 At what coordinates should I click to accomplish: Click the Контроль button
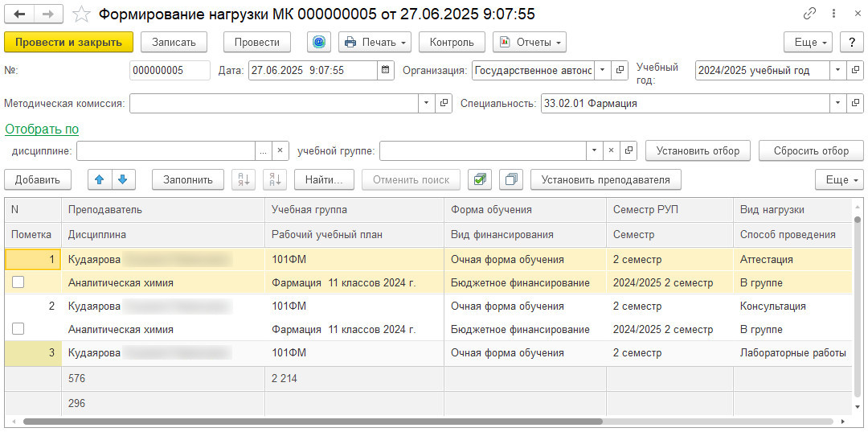[x=452, y=42]
